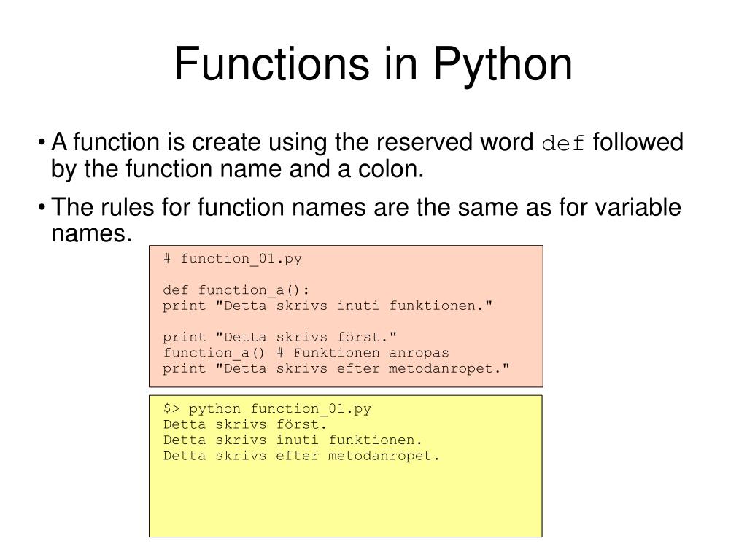Click the code line "function_a() # Funktionen anropas"

click(306, 353)
